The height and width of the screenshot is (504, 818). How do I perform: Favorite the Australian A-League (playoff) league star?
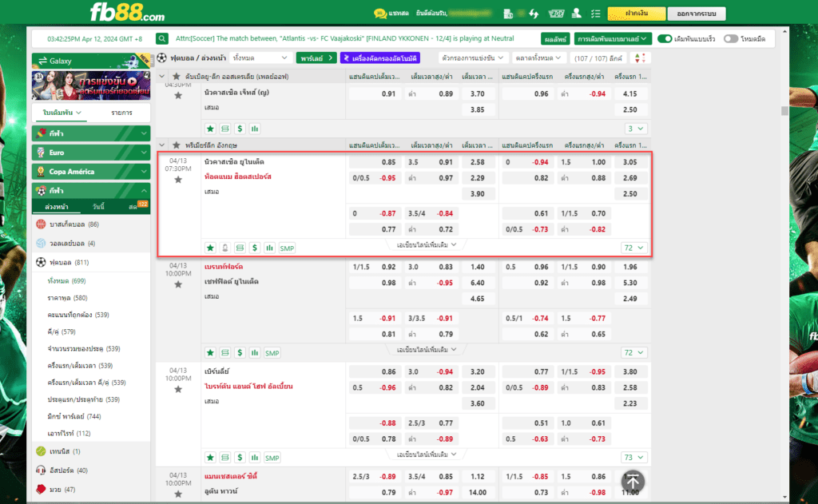pyautogui.click(x=177, y=76)
